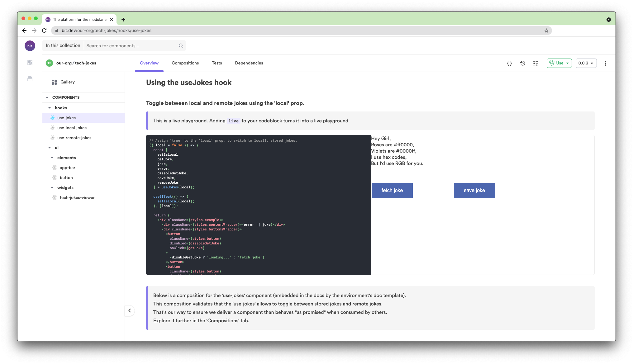Switch to the Compositions tab
This screenshot has height=364, width=633.
[185, 63]
